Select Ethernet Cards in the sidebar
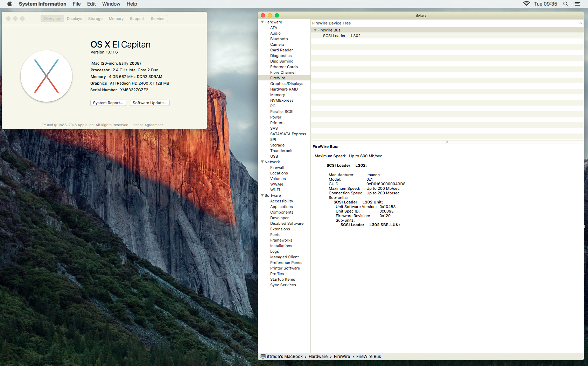 (x=284, y=67)
